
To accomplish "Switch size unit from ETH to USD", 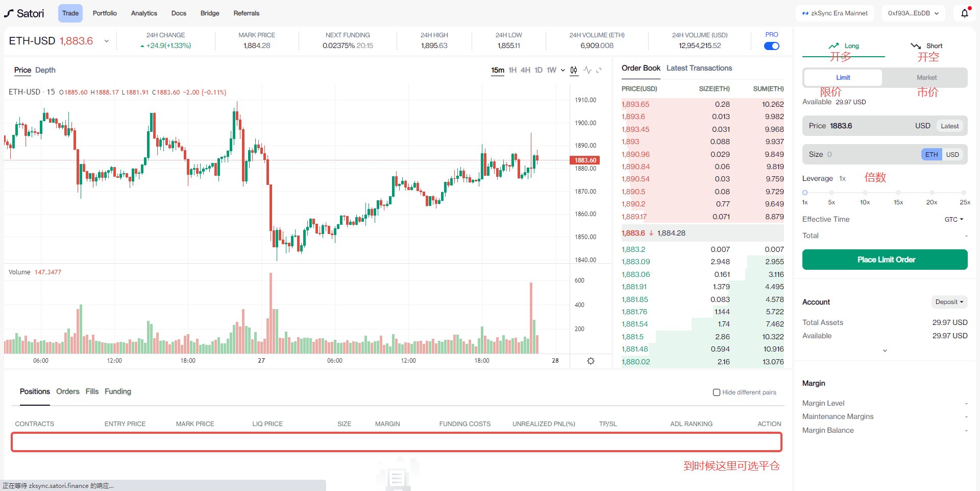I will coord(952,154).
